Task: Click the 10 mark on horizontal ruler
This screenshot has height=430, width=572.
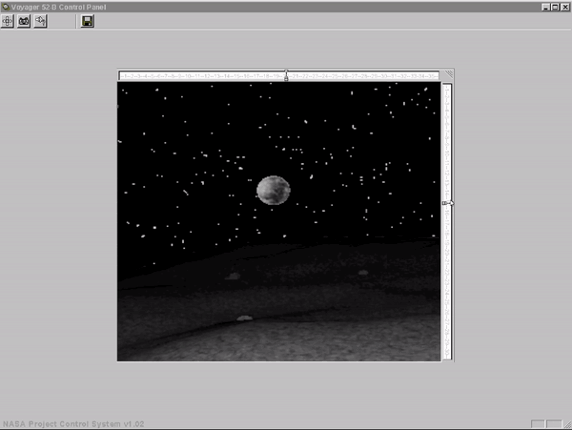Action: 188,76
